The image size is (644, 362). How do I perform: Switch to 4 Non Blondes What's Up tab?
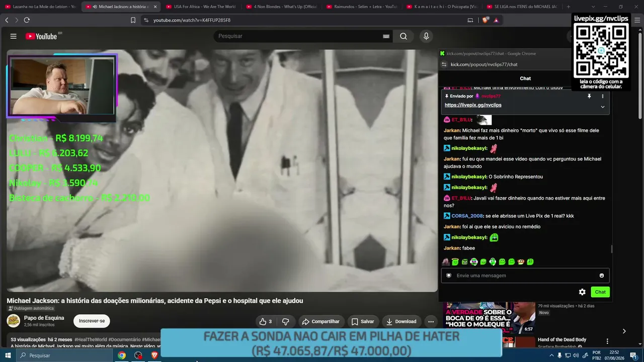pyautogui.click(x=282, y=7)
